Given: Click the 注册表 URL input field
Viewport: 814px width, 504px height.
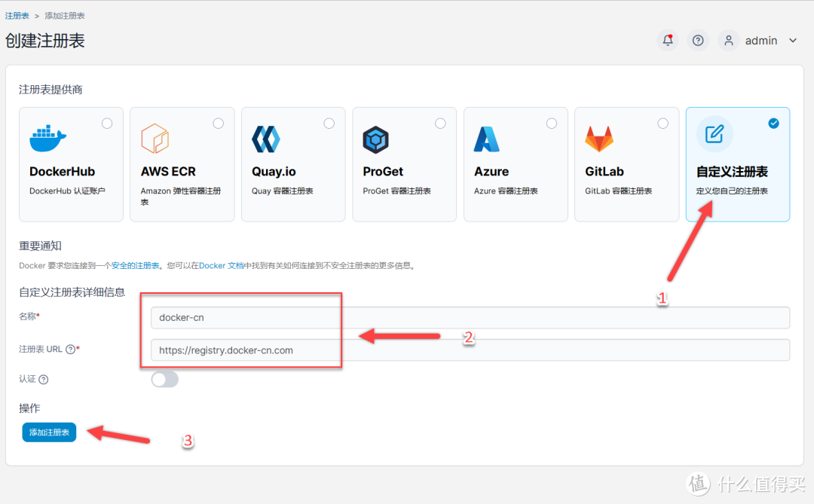Looking at the screenshot, I should point(470,350).
